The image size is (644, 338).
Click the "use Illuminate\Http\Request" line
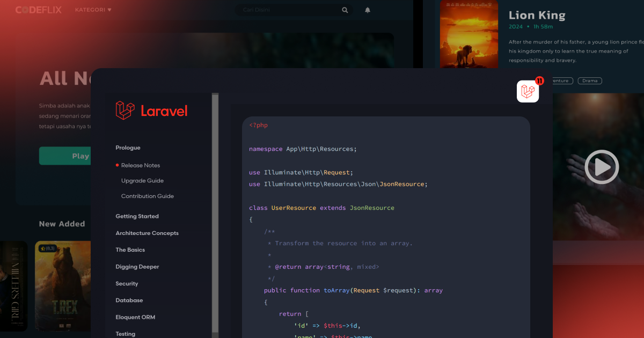(301, 172)
